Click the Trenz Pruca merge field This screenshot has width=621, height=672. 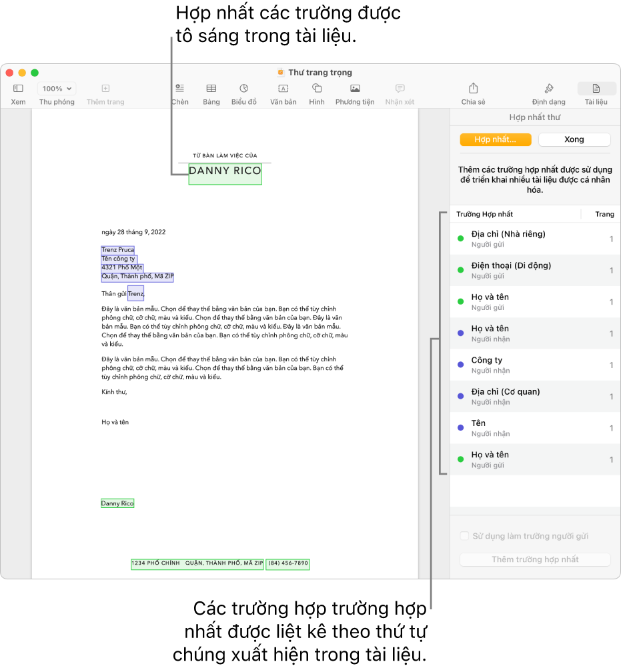point(117,249)
